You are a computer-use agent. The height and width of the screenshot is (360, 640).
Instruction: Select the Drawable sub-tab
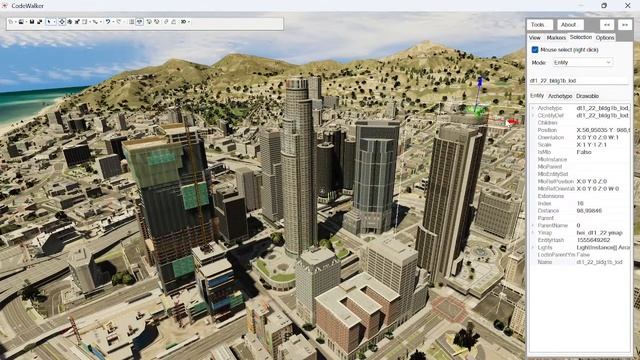[x=587, y=96]
